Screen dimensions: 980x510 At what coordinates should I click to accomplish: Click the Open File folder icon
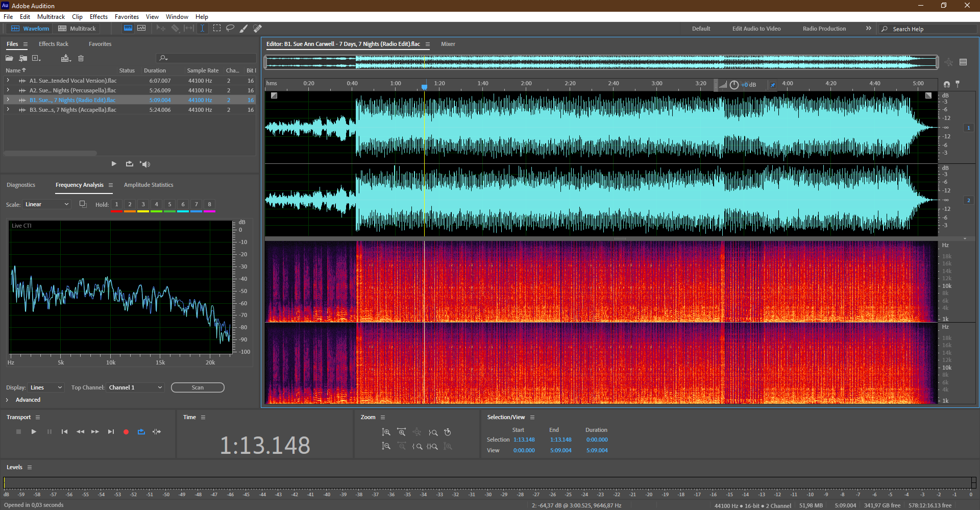point(9,58)
